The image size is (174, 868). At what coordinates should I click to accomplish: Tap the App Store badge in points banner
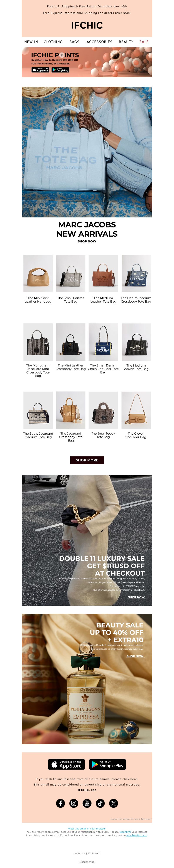[x=40, y=70]
